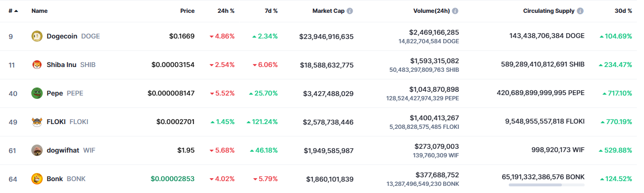Sort table by 24h % column
Viewport: 644px width, 193px height.
226,11
